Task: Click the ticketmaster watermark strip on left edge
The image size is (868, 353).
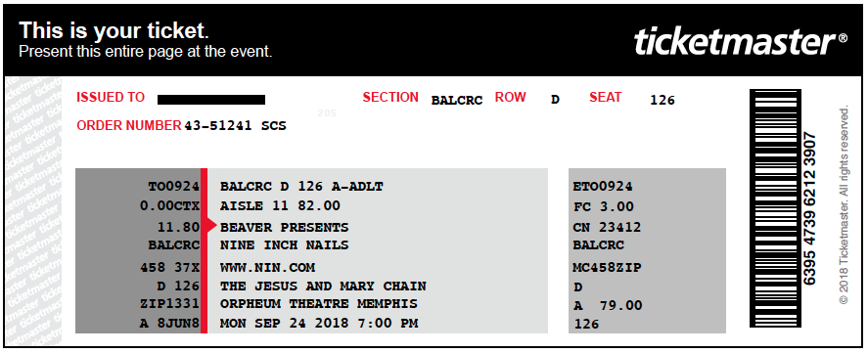Action: [32, 211]
